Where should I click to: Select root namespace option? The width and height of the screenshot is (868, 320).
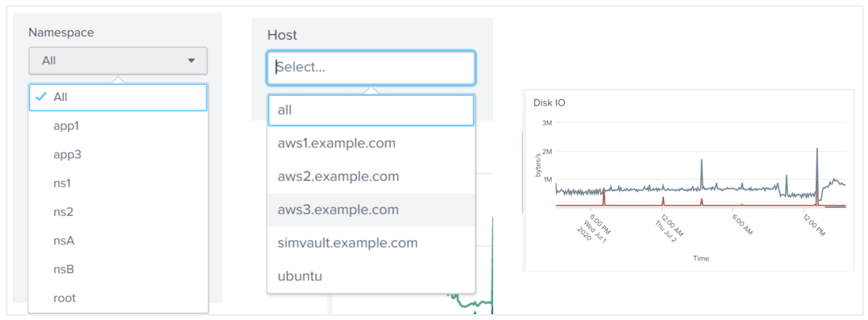pyautogui.click(x=64, y=298)
